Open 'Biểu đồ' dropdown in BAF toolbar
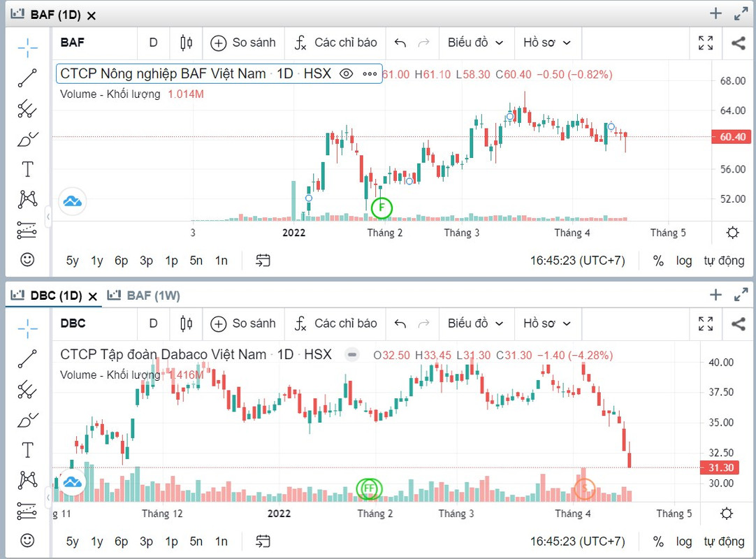756x559 pixels. [x=475, y=43]
